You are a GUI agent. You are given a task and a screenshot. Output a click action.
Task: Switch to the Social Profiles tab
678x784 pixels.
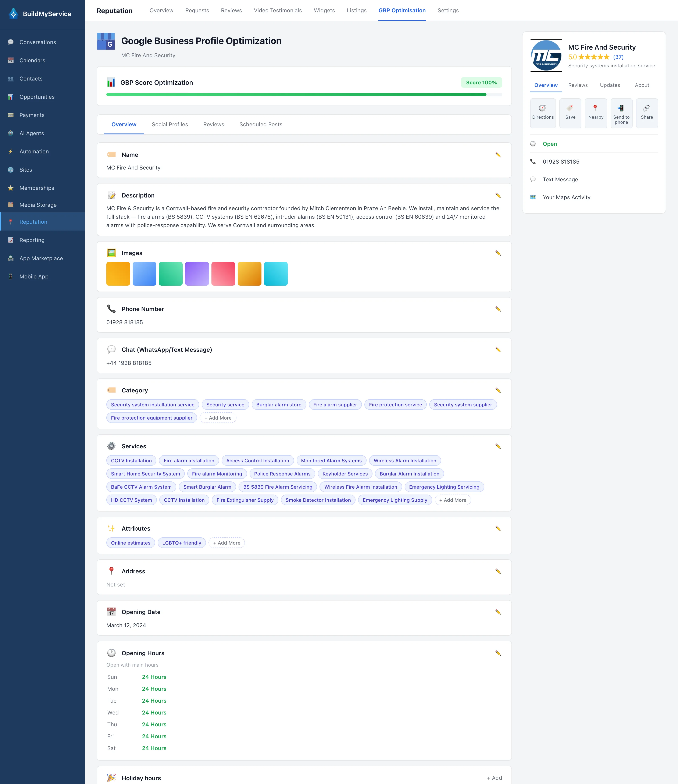[x=170, y=125]
